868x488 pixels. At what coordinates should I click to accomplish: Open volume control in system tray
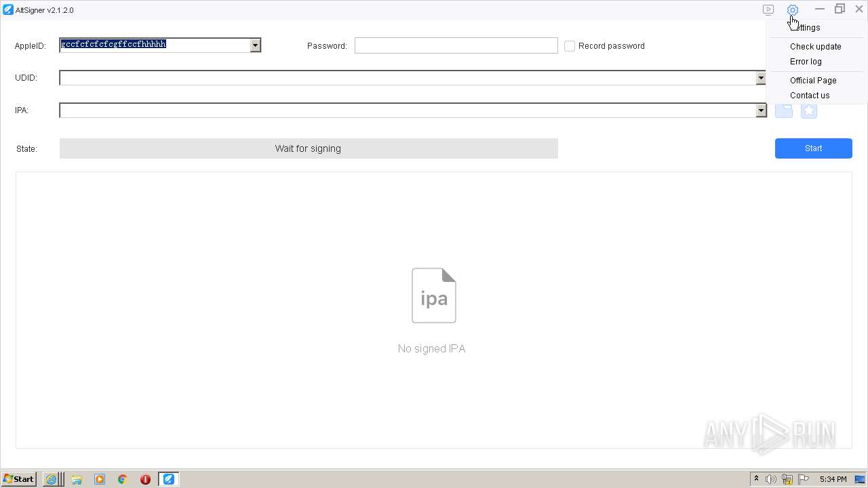point(771,479)
